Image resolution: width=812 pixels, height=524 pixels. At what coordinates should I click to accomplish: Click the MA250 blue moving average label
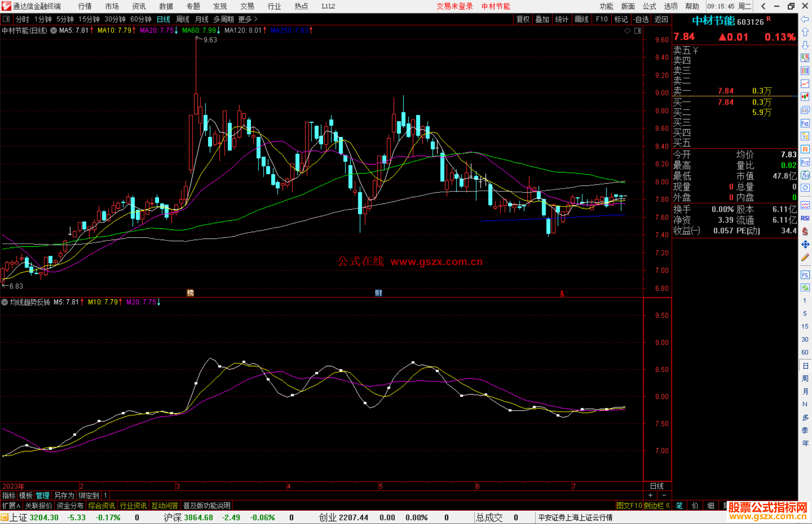click(289, 30)
